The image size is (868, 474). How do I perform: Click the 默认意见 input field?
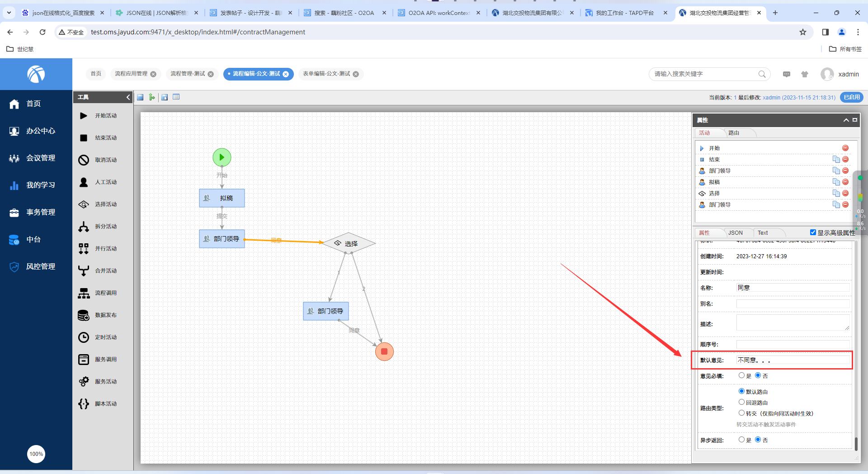point(793,360)
